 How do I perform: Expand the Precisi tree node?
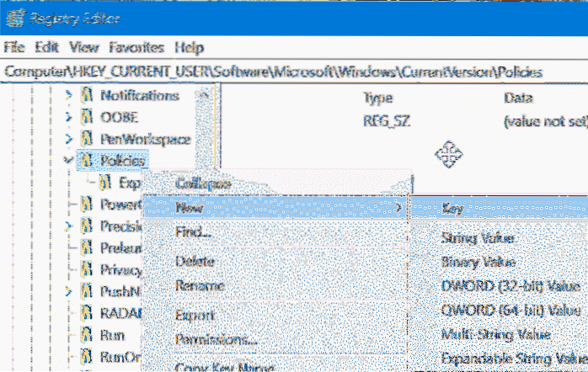[68, 226]
